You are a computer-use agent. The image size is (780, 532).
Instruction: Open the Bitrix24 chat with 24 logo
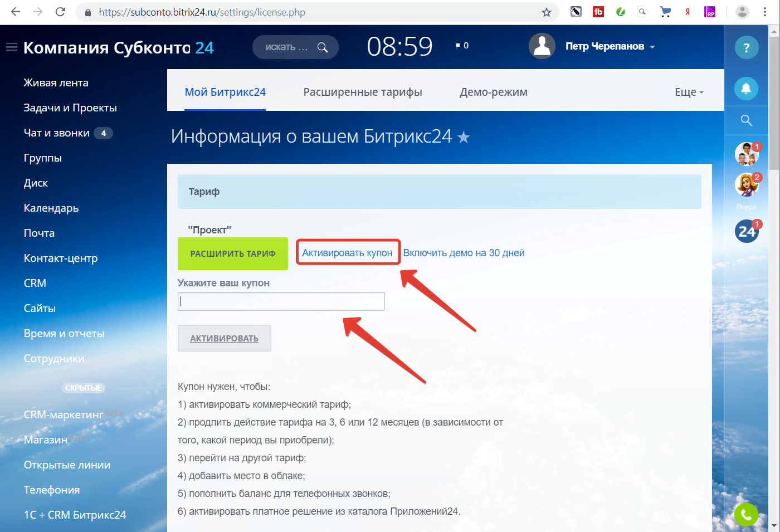coord(747,231)
